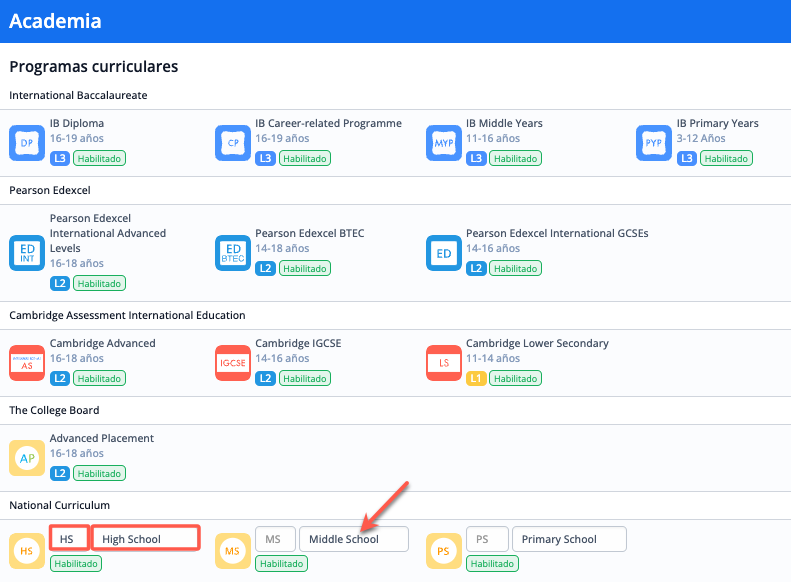Click the L1 badge under Cambridge Lower Secondary
Screen dimensions: 791x582
[x=476, y=379]
